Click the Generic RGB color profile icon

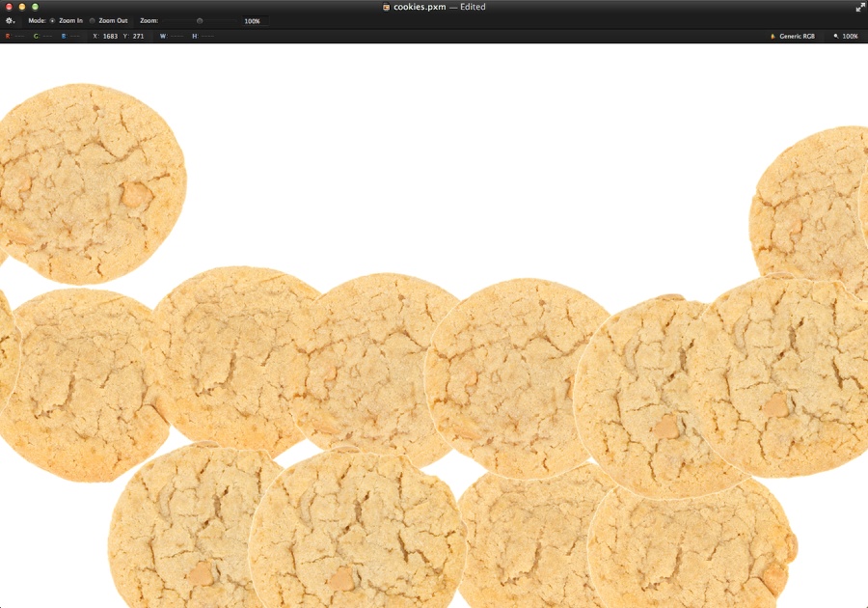point(773,36)
